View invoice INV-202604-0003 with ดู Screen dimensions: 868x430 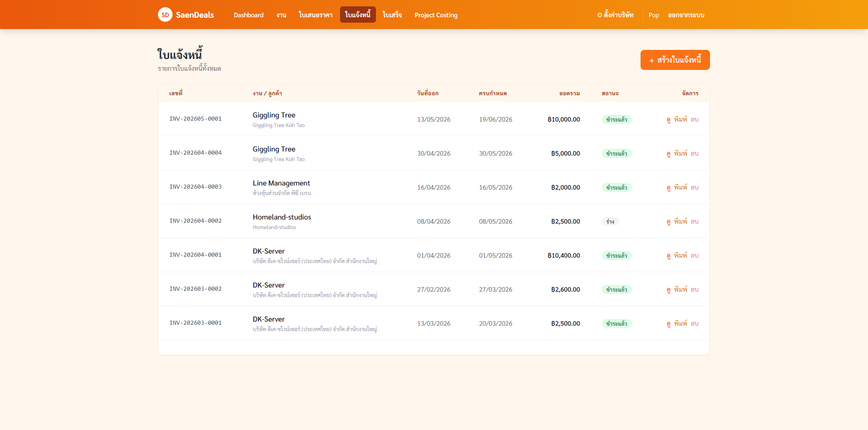(668, 188)
